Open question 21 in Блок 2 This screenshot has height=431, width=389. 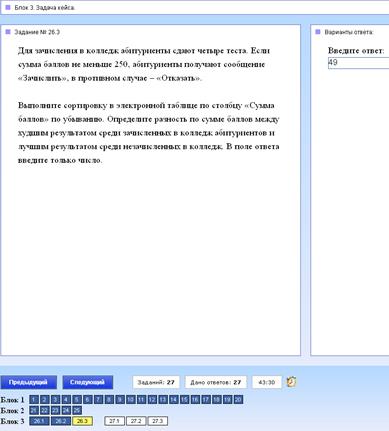(34, 410)
